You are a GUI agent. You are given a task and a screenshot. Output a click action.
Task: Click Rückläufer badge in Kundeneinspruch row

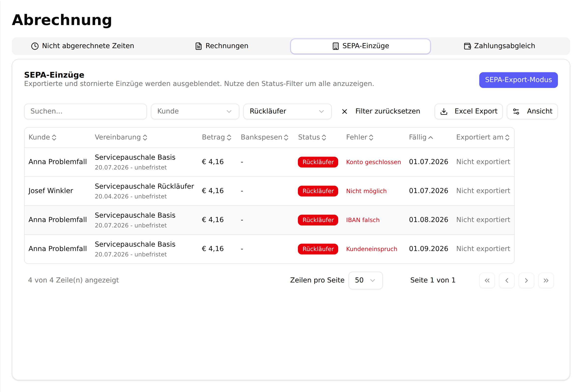(x=318, y=249)
